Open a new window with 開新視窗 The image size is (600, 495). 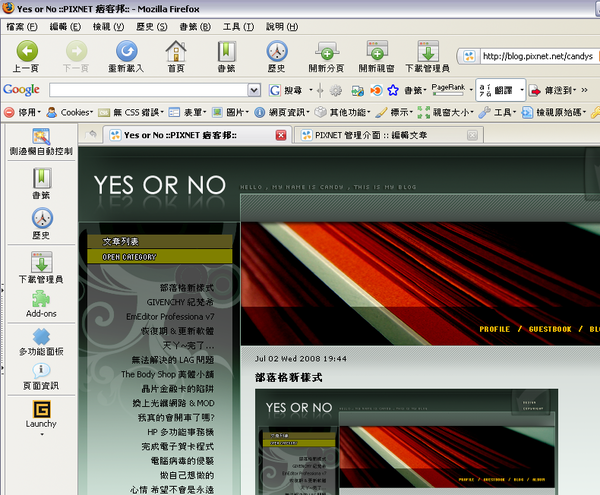377,56
